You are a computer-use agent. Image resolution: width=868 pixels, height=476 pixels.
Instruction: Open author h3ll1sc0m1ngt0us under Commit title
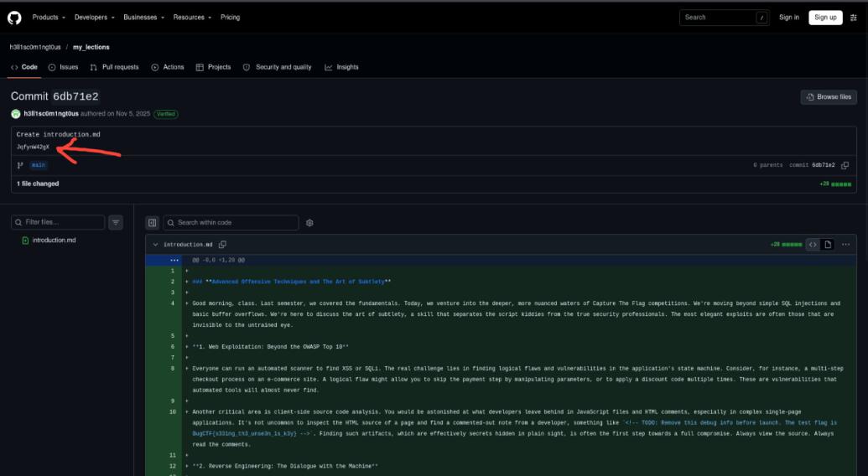pyautogui.click(x=51, y=114)
